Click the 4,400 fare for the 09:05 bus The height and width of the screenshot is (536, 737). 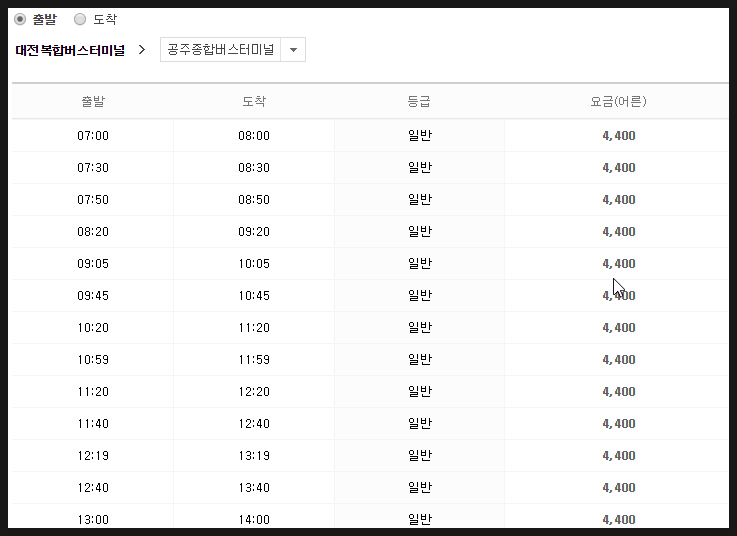click(619, 264)
